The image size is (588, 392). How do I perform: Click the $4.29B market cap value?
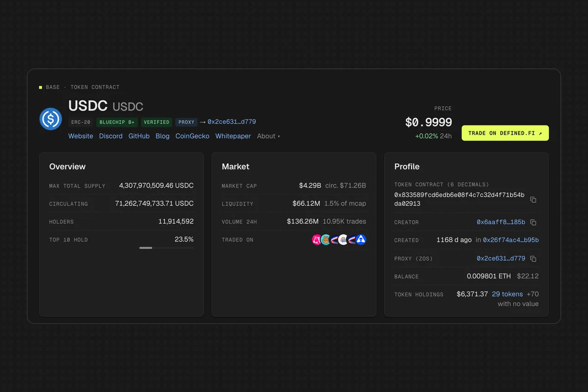click(310, 186)
